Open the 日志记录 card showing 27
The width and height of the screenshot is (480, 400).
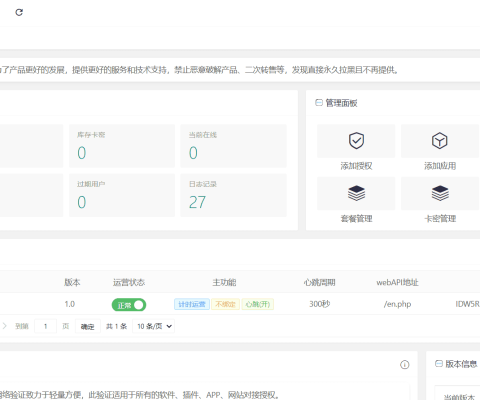pyautogui.click(x=233, y=195)
